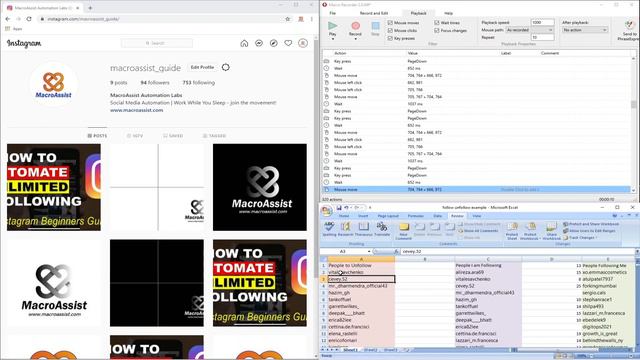Expand the Play button dropdown arrow

click(x=333, y=39)
